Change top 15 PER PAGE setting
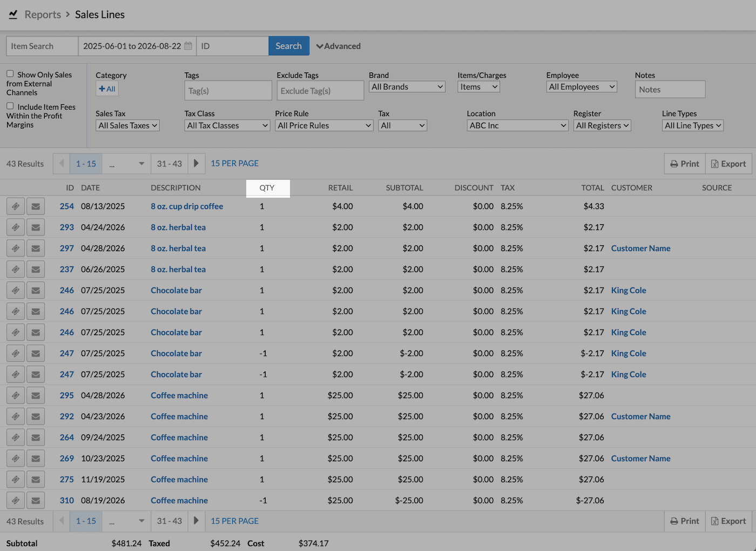This screenshot has height=551, width=756. tap(235, 163)
